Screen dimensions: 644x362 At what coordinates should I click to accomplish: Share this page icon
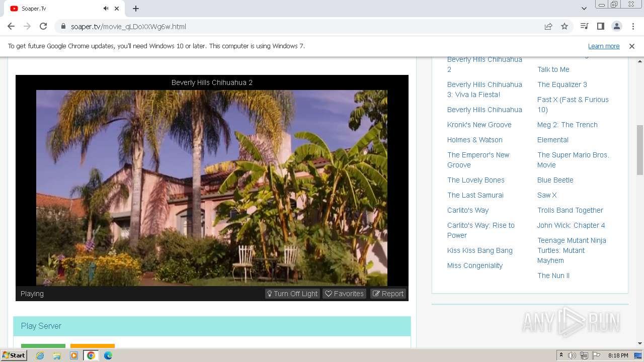click(548, 27)
